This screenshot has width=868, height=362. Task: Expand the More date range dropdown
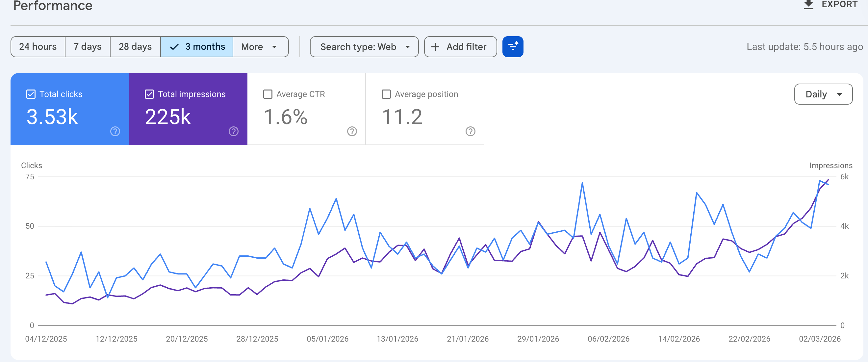[261, 47]
